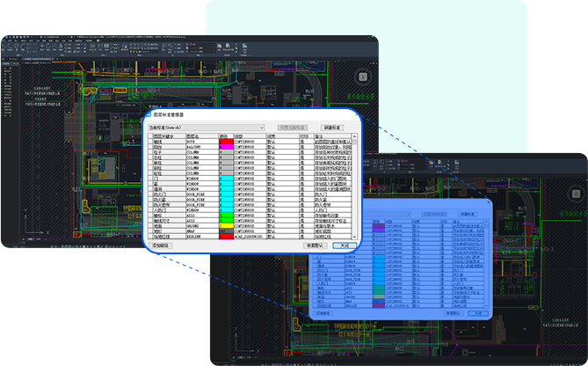Screen dimensions: 588x366
Task: Click the bottom-left button of white dialog
Action: tap(161, 245)
